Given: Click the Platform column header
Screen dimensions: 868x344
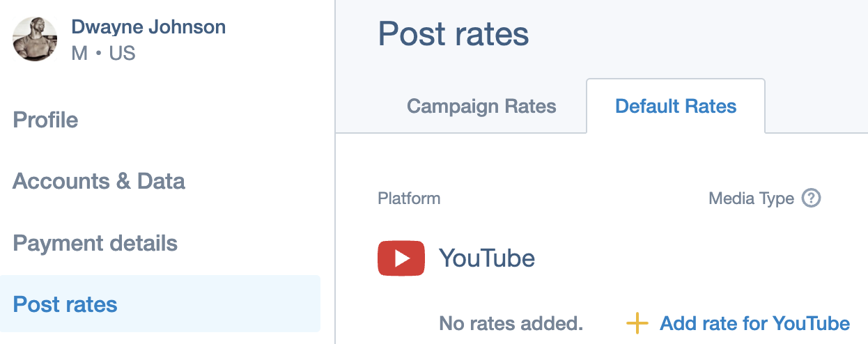Looking at the screenshot, I should (409, 198).
